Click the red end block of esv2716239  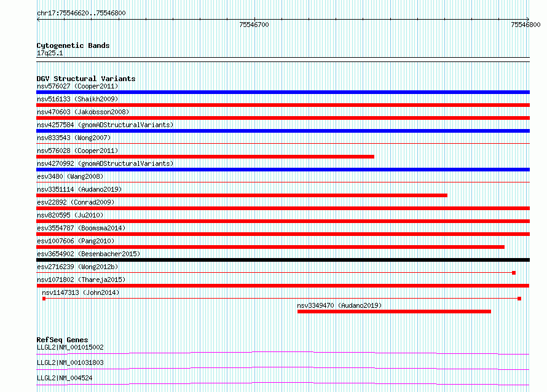pyautogui.click(x=514, y=273)
